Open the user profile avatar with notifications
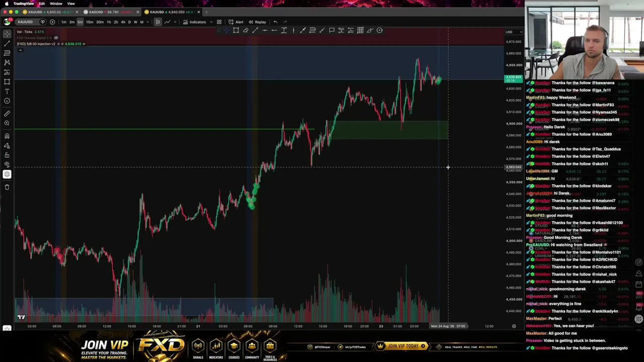 tap(8, 22)
